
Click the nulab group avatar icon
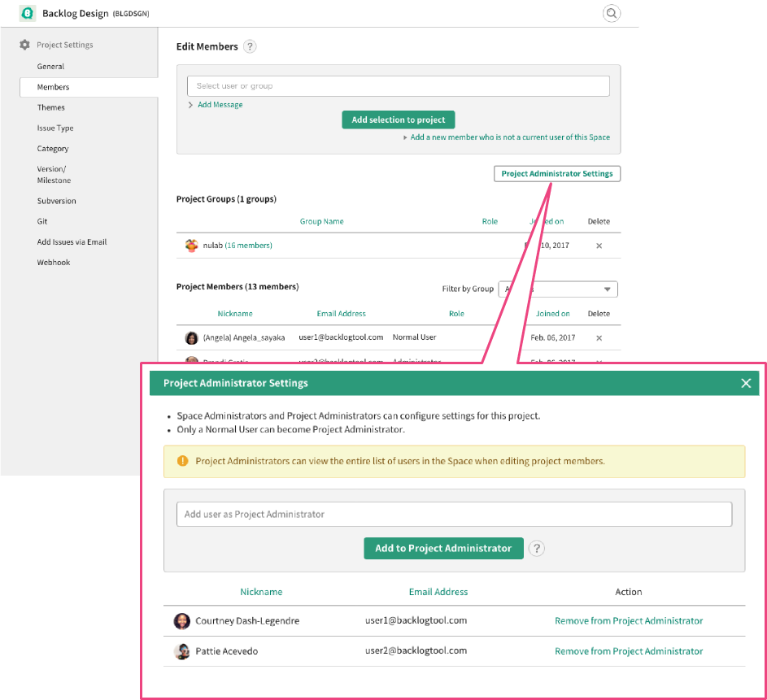[191, 246]
